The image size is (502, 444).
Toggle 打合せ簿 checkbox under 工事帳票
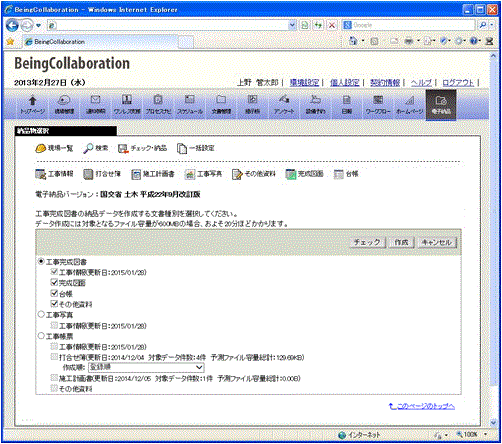tap(54, 357)
